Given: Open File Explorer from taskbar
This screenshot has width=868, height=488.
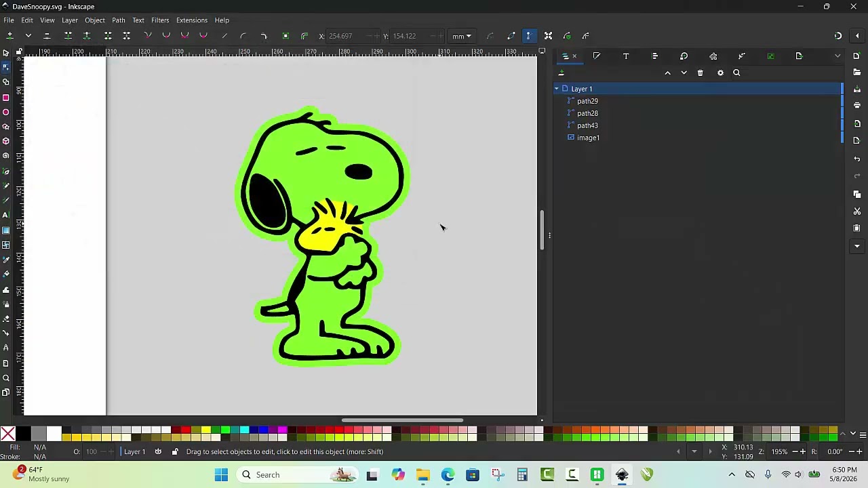Looking at the screenshot, I should (423, 475).
